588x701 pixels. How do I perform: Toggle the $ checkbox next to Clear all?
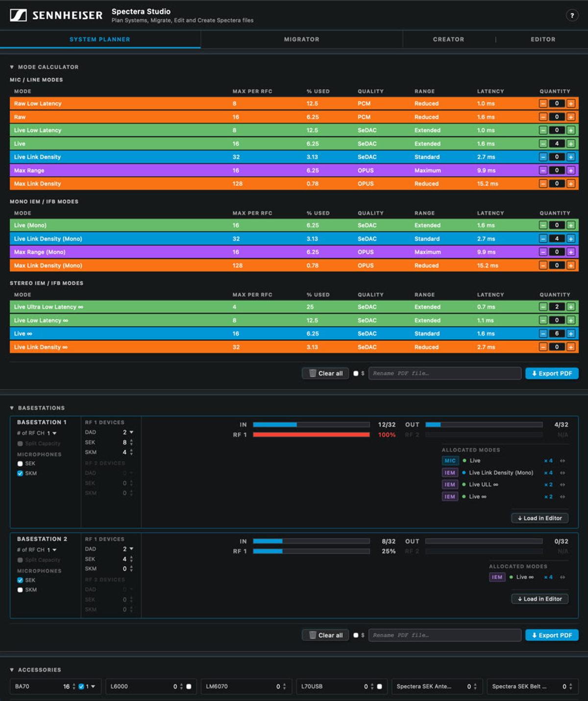356,373
